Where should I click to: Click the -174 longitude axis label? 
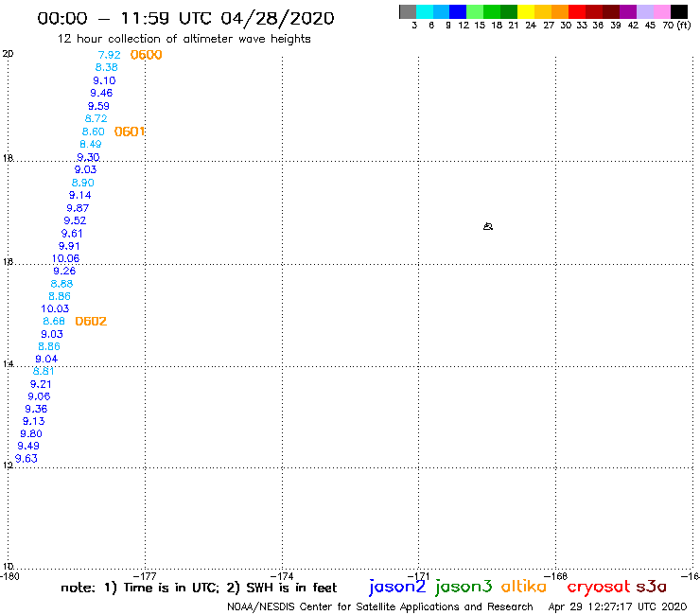[x=282, y=576]
